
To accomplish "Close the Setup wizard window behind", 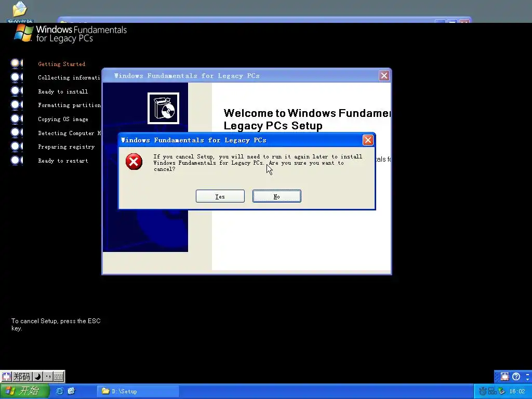I will (384, 76).
